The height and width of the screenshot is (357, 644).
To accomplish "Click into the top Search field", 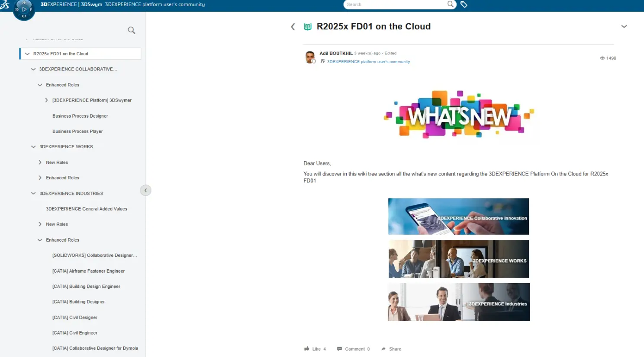I will (x=395, y=4).
